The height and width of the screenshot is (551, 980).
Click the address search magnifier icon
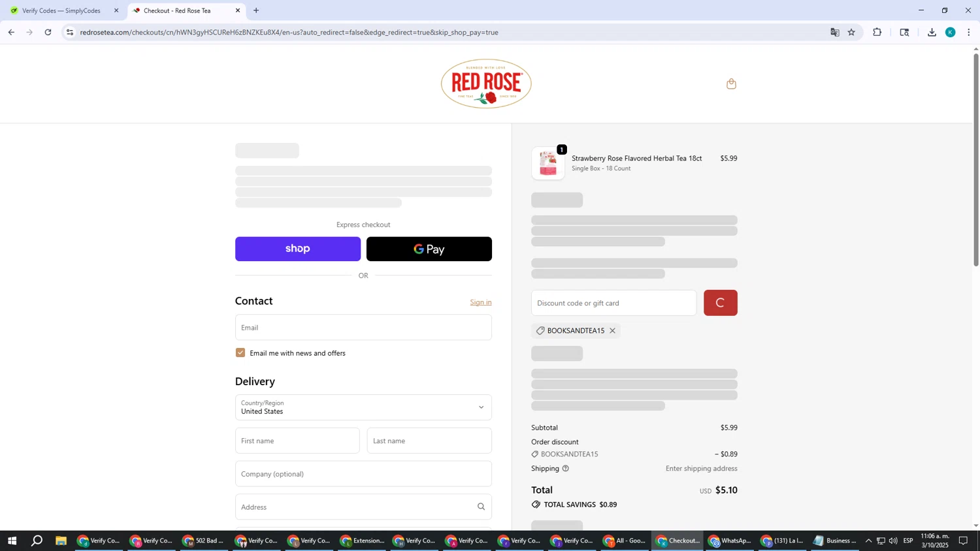point(481,507)
